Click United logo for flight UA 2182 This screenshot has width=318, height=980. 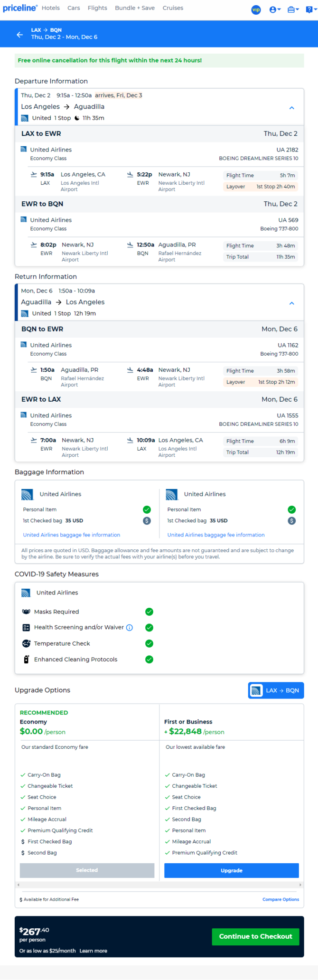[x=24, y=149]
